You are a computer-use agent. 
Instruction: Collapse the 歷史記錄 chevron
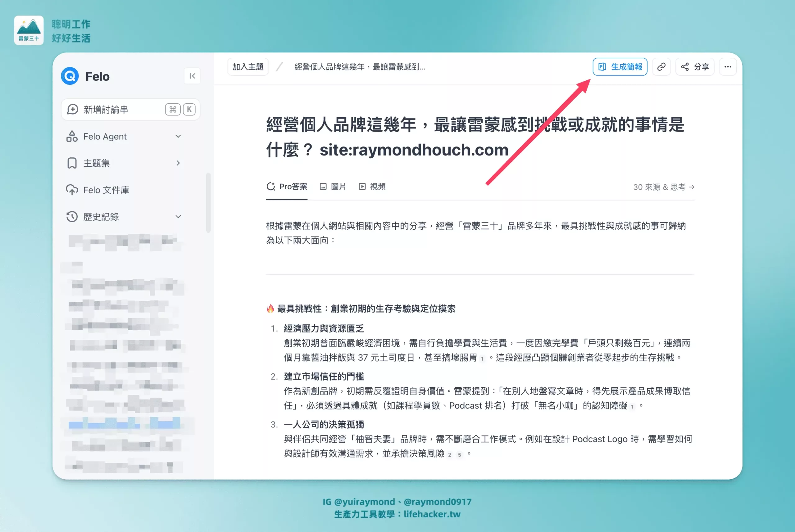point(178,216)
